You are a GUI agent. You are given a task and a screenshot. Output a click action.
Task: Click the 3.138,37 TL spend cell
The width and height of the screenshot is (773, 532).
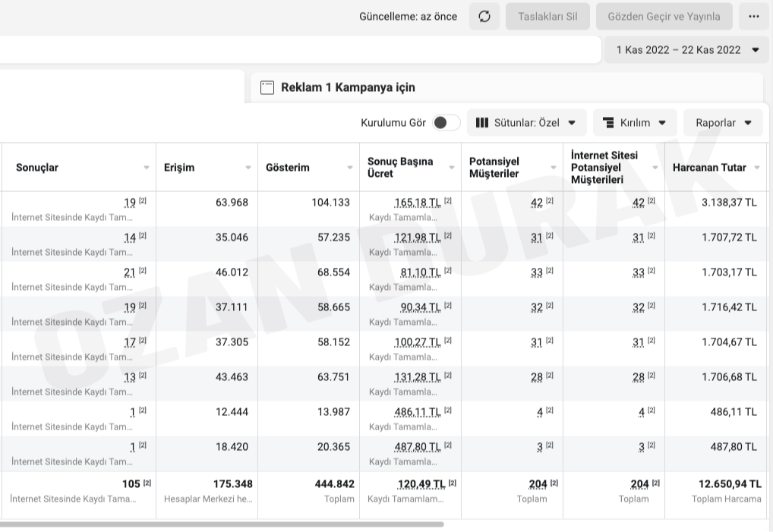coord(729,203)
